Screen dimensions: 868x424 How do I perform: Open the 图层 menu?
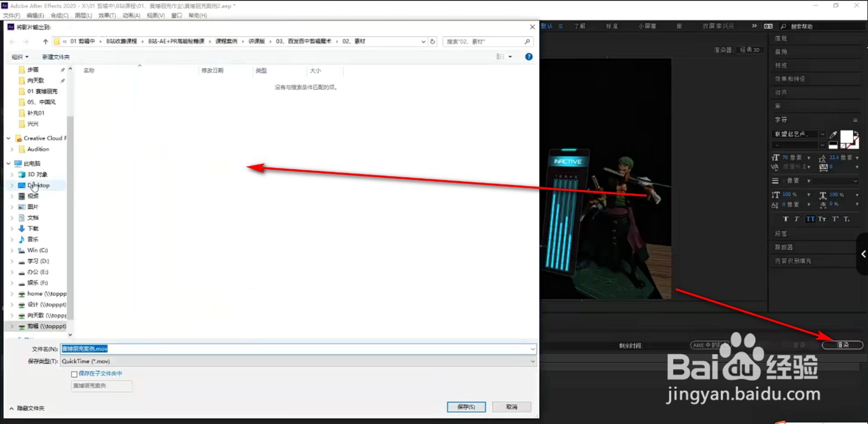coord(84,16)
